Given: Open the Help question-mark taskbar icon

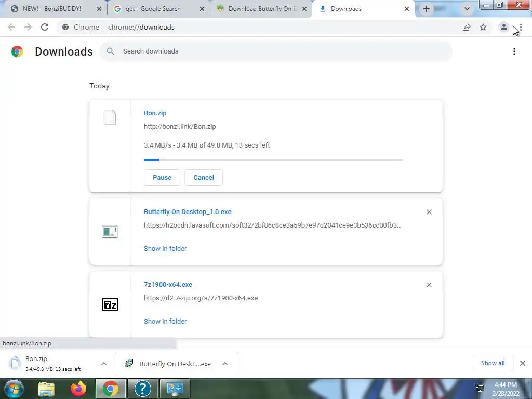Looking at the screenshot, I should 143,389.
